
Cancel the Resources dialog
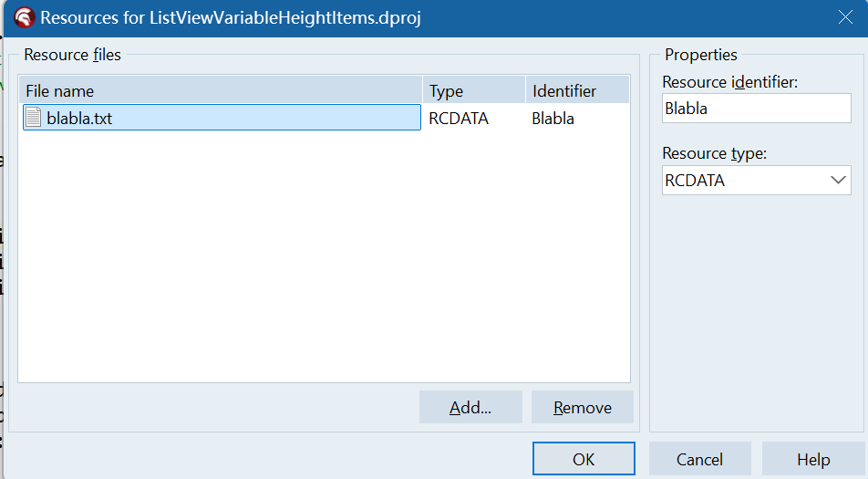coord(699,459)
